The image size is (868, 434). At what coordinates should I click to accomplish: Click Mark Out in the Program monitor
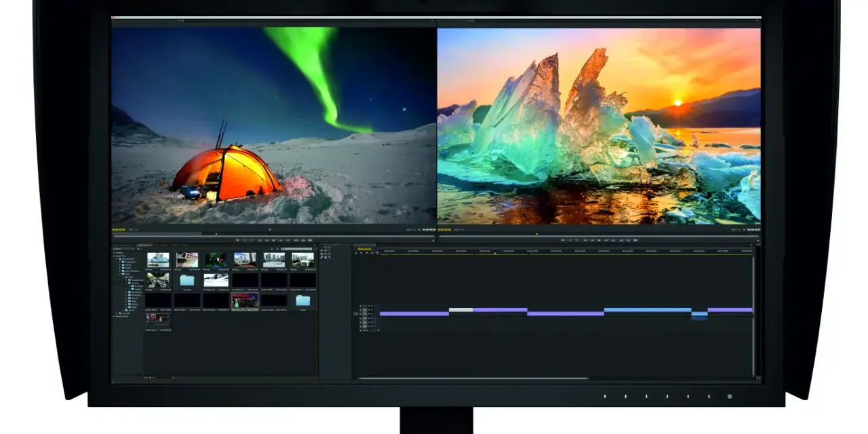pos(577,240)
